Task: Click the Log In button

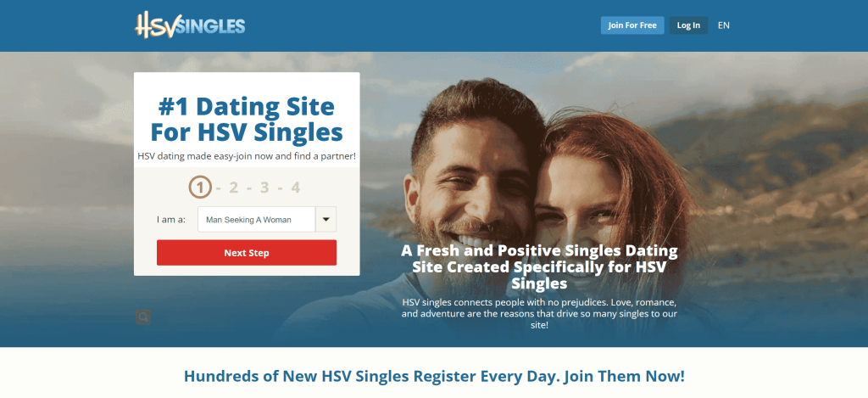Action: click(688, 25)
